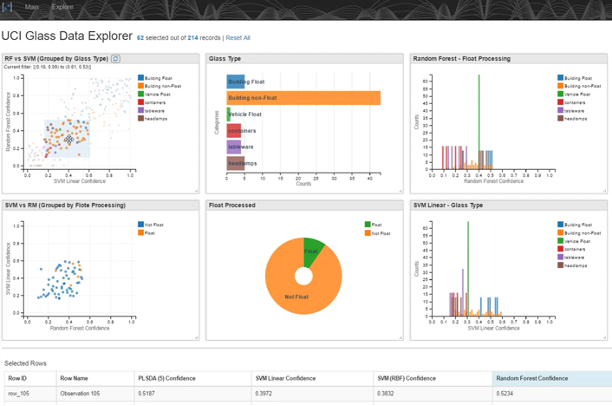
Task: Open the Explore menu item
Action: coord(62,7)
